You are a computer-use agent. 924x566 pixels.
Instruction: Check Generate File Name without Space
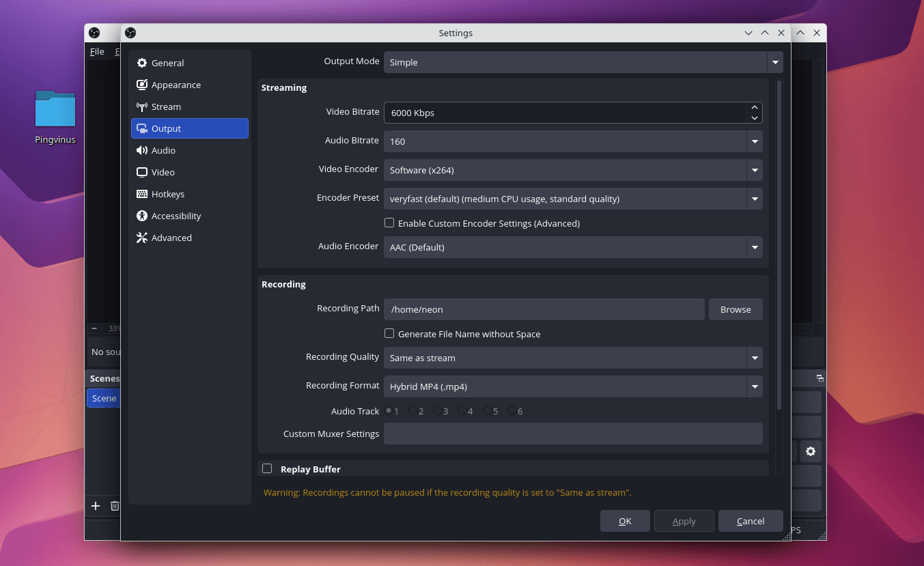[389, 333]
